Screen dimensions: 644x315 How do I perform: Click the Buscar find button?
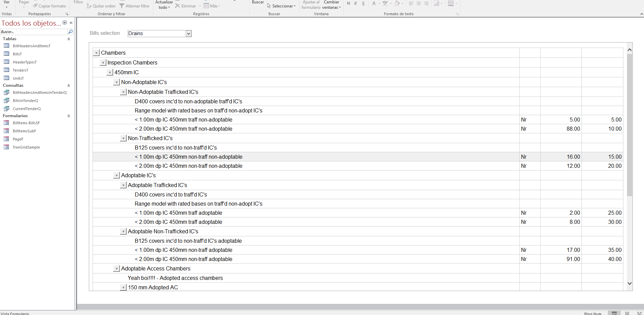point(258,3)
